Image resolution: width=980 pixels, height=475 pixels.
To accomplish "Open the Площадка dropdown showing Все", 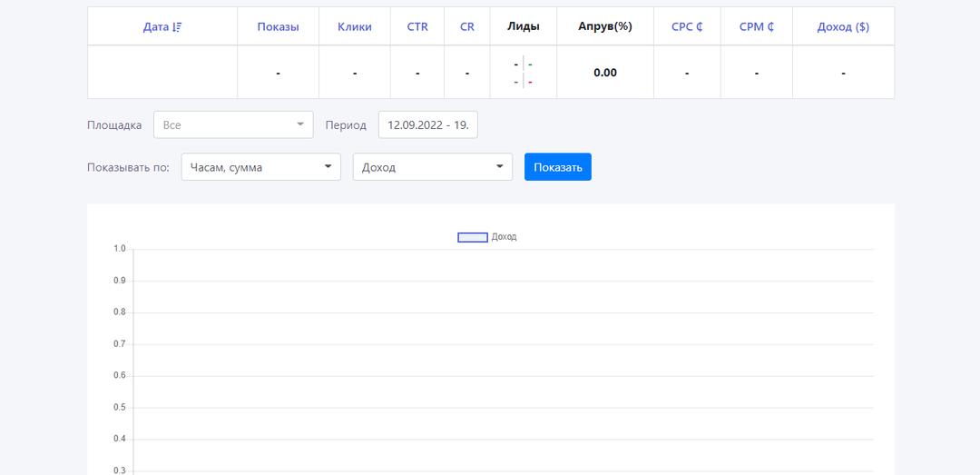I will coord(233,125).
